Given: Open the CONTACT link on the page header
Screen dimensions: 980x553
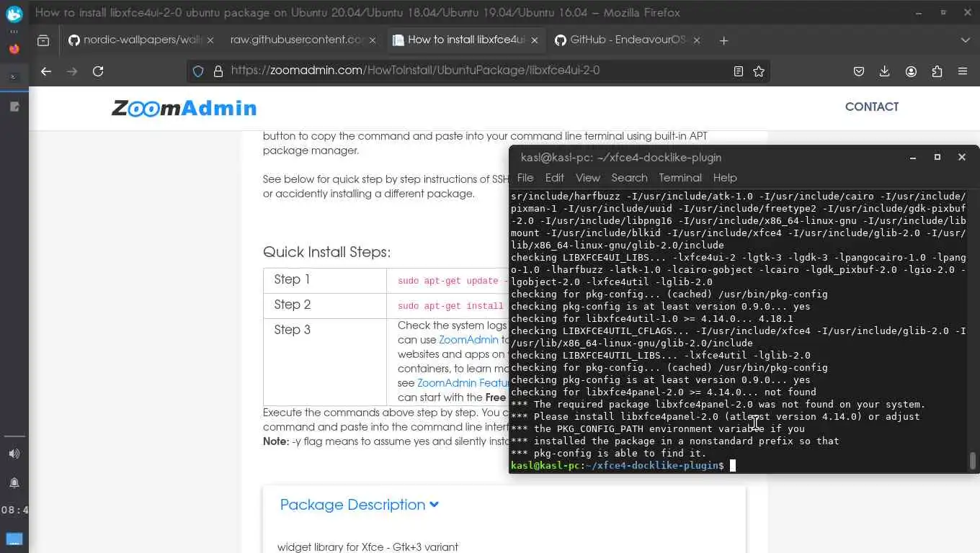Looking at the screenshot, I should (x=872, y=107).
